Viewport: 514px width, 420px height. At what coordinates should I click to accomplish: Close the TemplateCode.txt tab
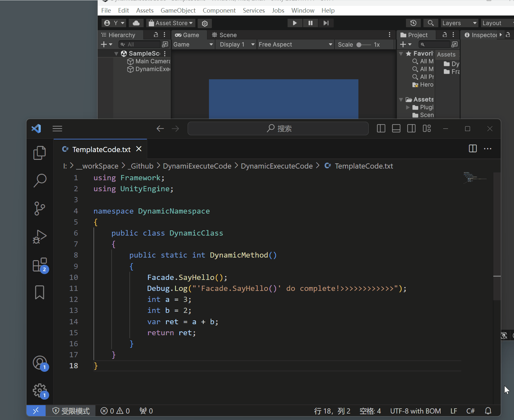click(x=139, y=149)
